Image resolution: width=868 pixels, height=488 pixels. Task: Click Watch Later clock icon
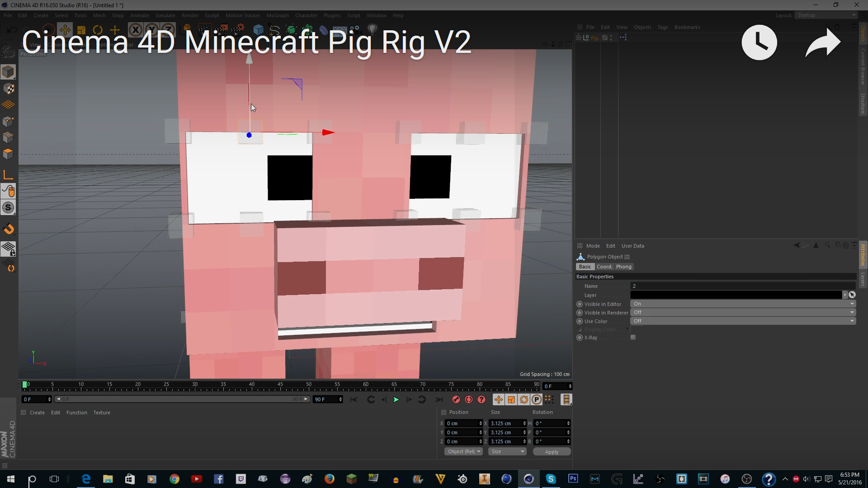759,42
